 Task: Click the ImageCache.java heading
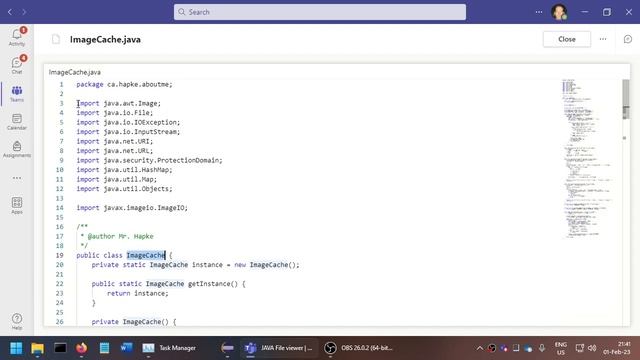[105, 40]
